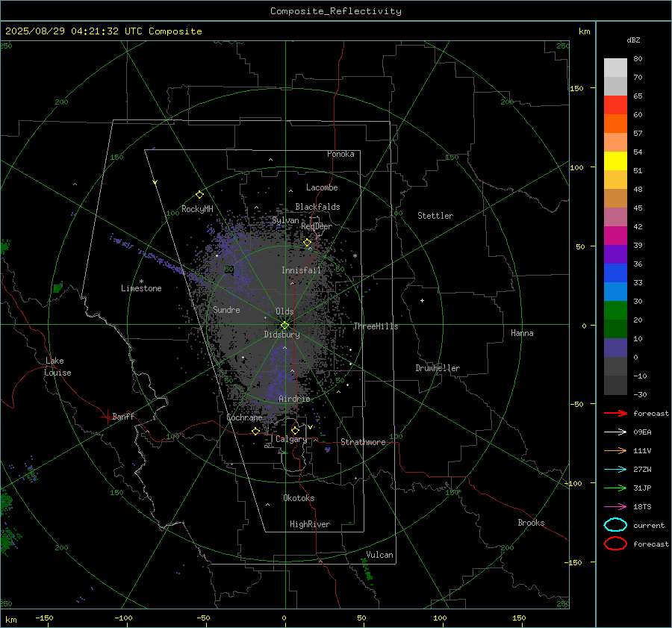Image resolution: width=672 pixels, height=628 pixels.
Task: Pick the red 60-65 dBZ color swatch
Action: pos(615,105)
